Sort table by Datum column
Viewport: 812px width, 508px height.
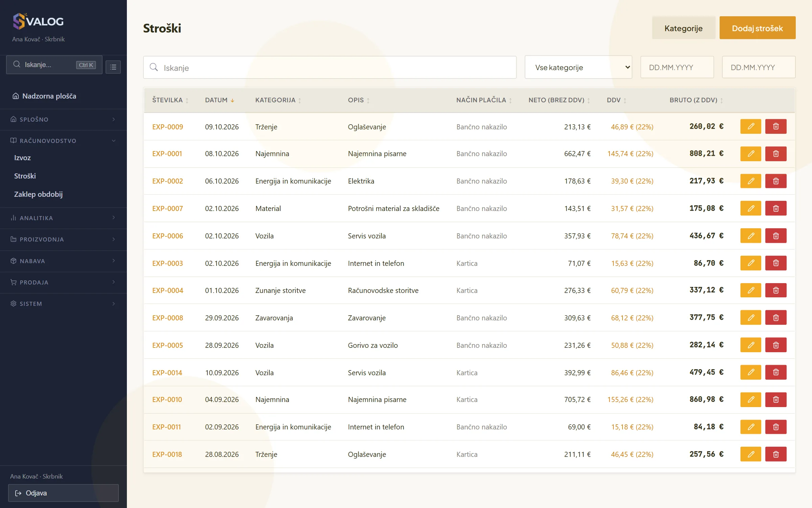click(220, 100)
